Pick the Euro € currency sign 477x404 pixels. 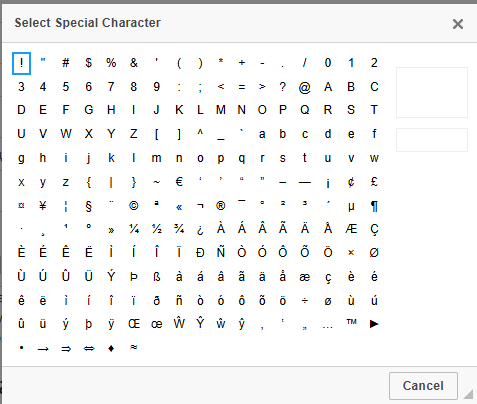(x=179, y=182)
